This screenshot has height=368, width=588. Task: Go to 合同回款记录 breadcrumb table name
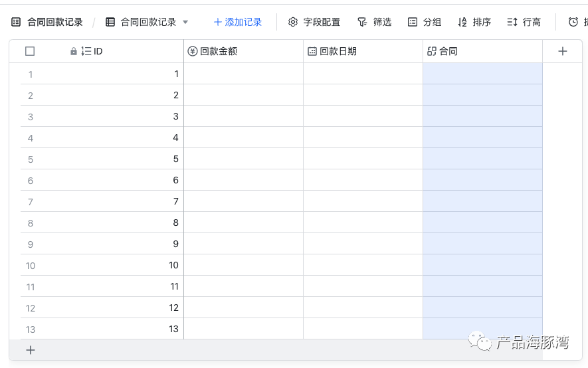(55, 22)
